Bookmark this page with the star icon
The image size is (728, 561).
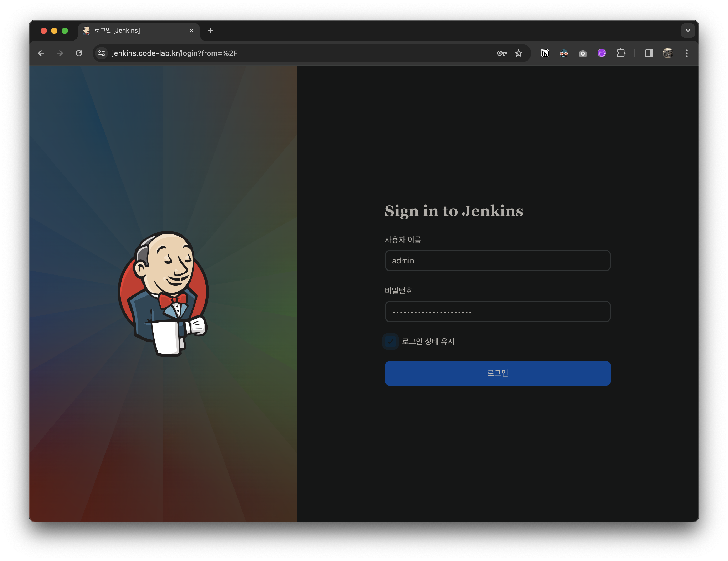[518, 53]
